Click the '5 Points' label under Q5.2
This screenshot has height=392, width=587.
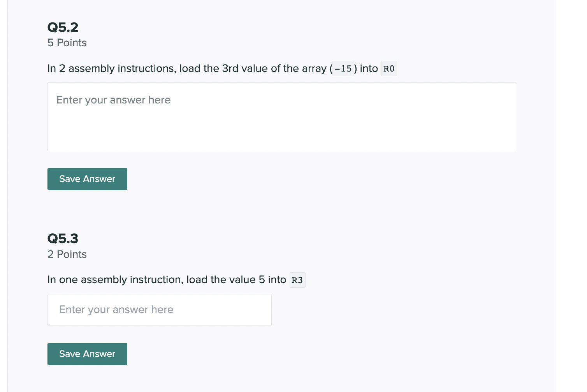[x=67, y=43]
